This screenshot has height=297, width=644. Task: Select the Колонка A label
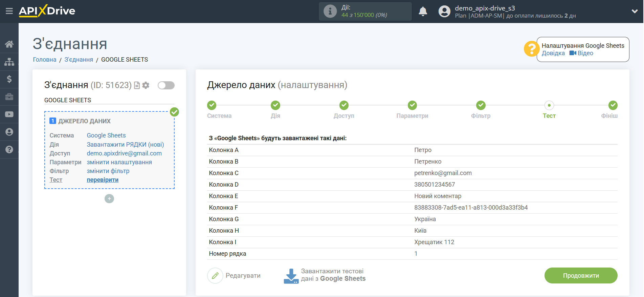(x=224, y=150)
